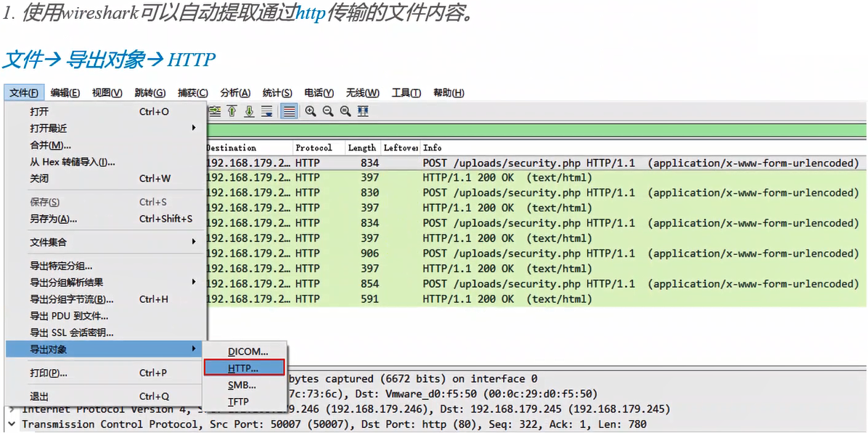
Task: Toggle packet list colorize icon
Action: click(x=288, y=111)
